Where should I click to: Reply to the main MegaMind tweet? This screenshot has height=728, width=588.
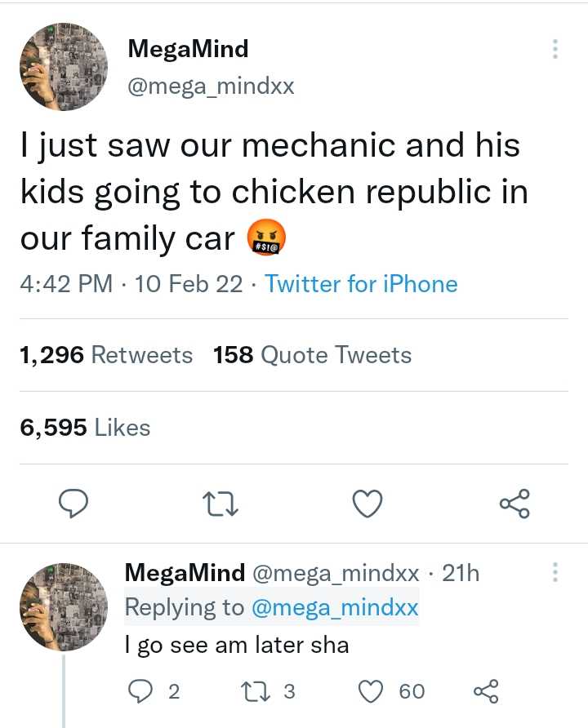point(73,505)
